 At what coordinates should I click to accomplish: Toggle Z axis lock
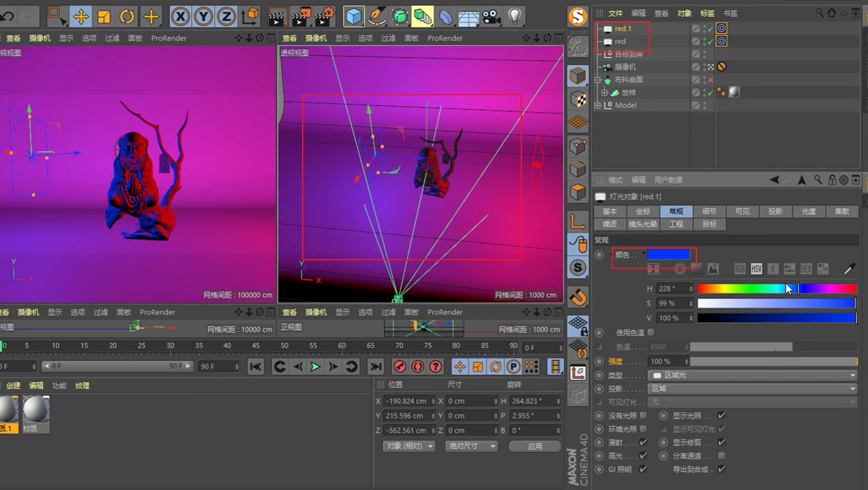point(226,16)
